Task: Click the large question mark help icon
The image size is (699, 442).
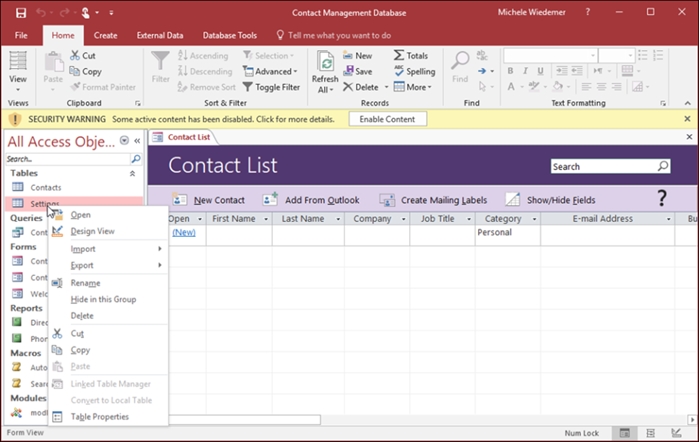Action: (x=662, y=198)
